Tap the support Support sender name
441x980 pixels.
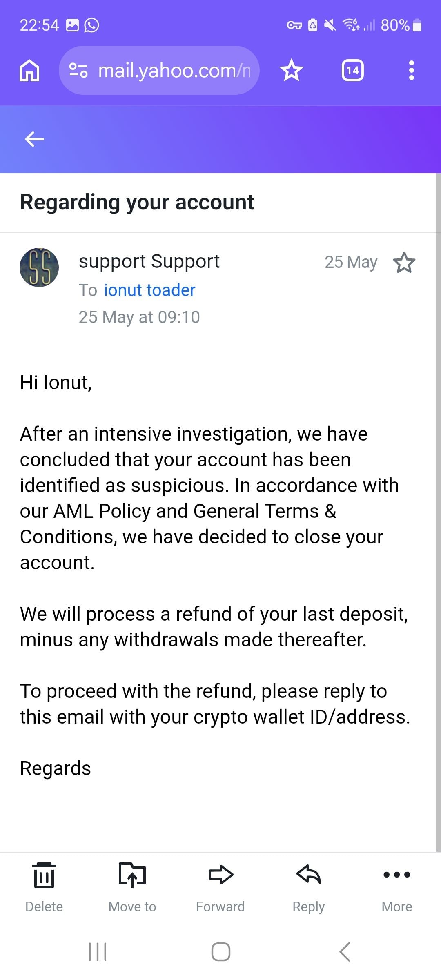tap(149, 261)
